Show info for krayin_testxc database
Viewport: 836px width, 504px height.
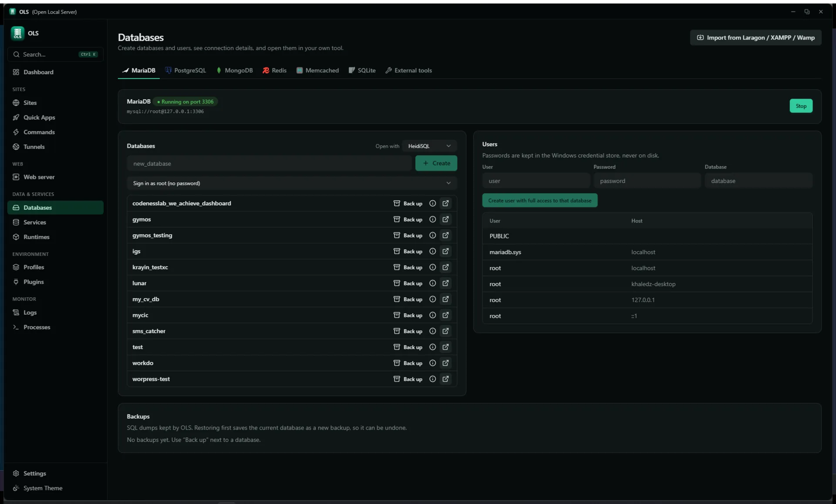tap(432, 267)
